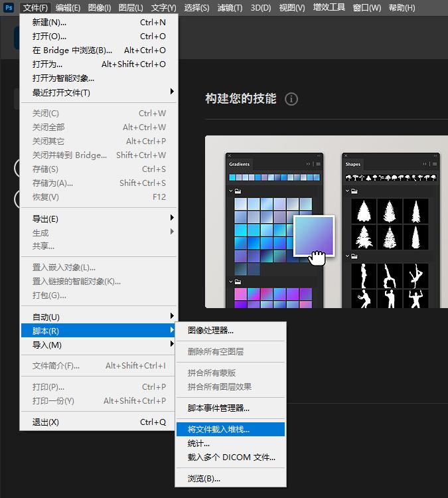Screen dimensions: 448x498
Task: Click the Photoshop Ps logo icon
Action: [x=9, y=7]
